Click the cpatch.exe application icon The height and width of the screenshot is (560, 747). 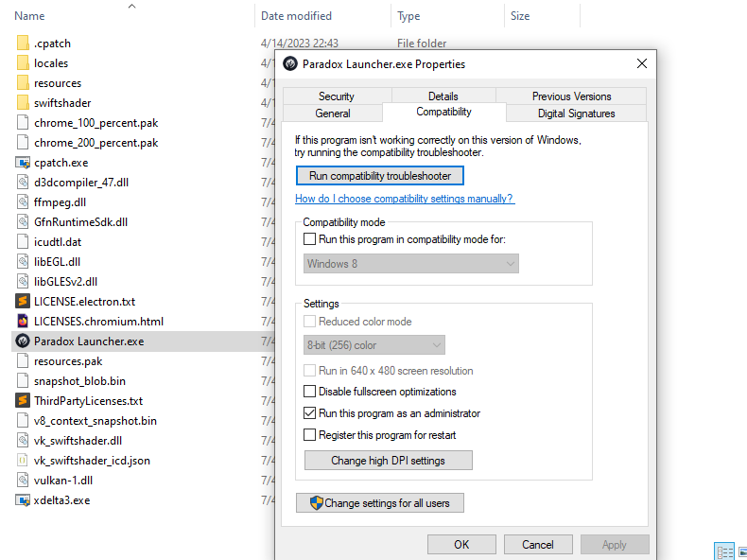pos(23,163)
